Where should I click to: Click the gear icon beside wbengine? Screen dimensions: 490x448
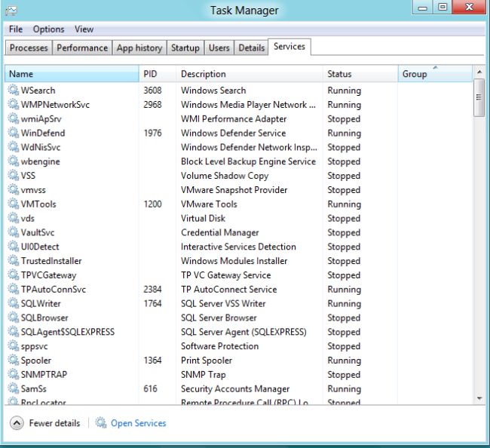13,161
